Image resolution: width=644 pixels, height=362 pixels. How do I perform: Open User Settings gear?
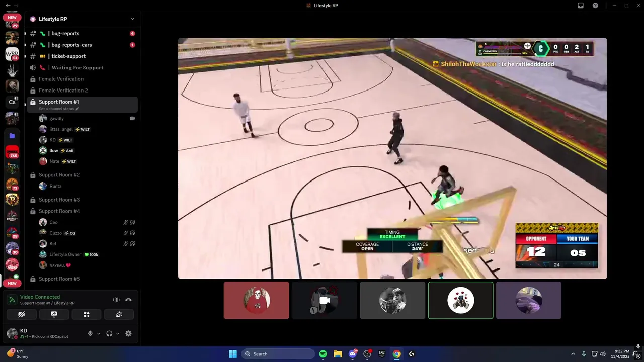128,333
